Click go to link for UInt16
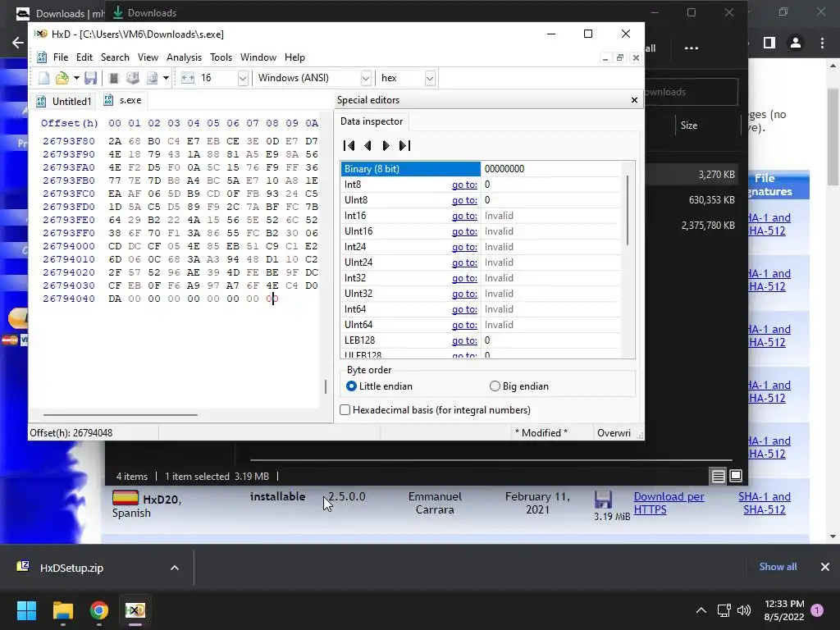This screenshot has height=630, width=840. 464,231
